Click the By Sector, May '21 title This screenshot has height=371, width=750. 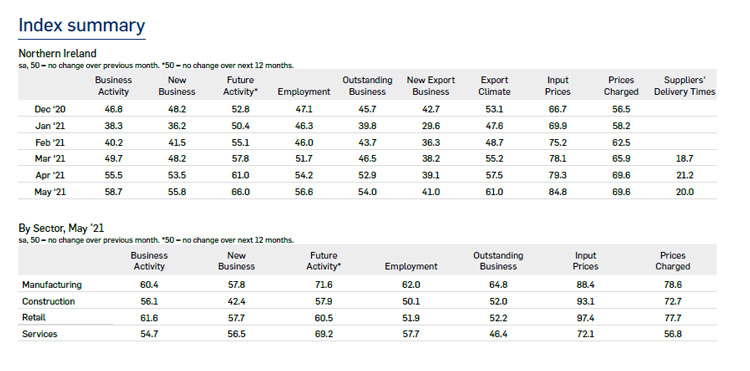61,228
